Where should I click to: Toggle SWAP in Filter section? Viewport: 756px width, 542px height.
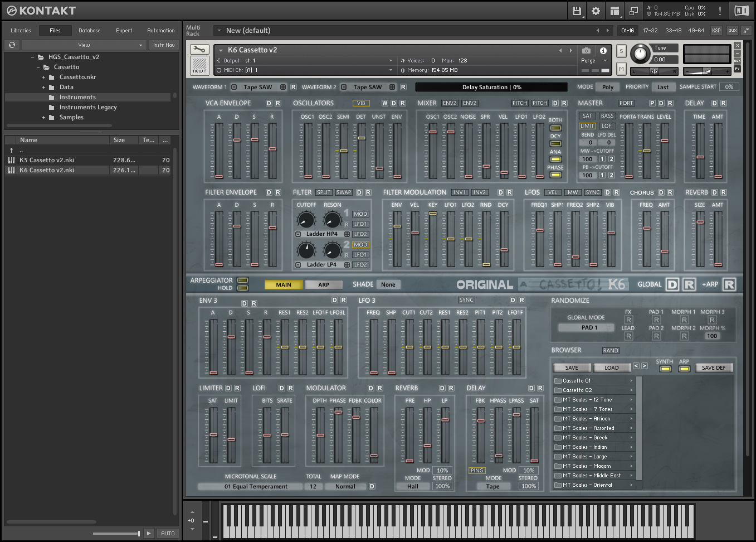344,192
